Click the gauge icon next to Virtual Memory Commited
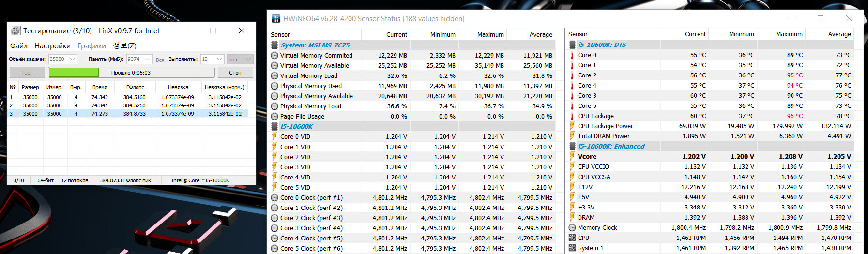Screen dimensions: 868x254 point(274,55)
